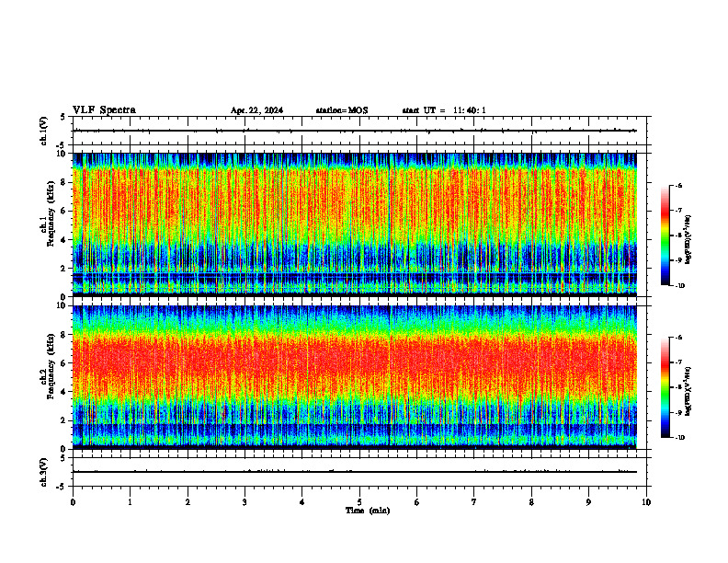The height and width of the screenshot is (563, 728).
Task: Click the time axis tick label "8"
Action: point(531,502)
